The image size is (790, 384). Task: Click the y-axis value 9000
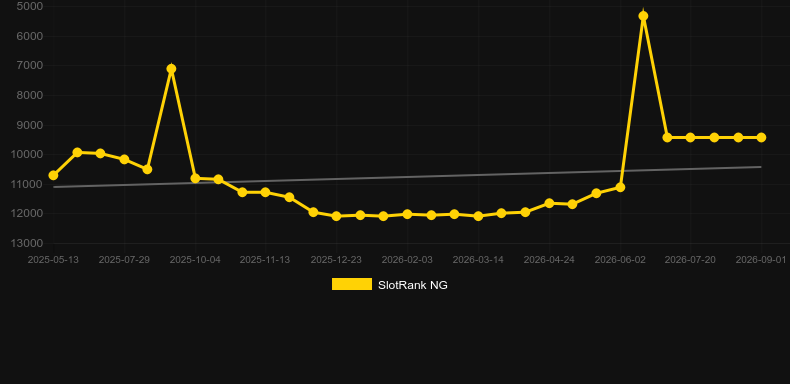pos(30,125)
